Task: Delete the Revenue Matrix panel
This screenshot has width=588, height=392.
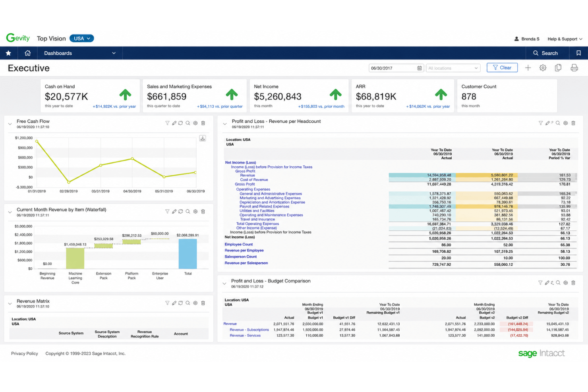Action: (203, 303)
